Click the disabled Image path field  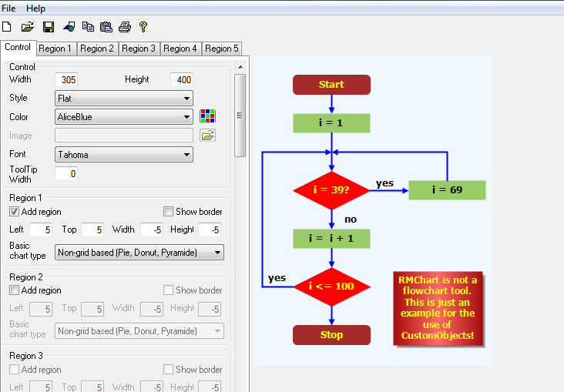(124, 136)
